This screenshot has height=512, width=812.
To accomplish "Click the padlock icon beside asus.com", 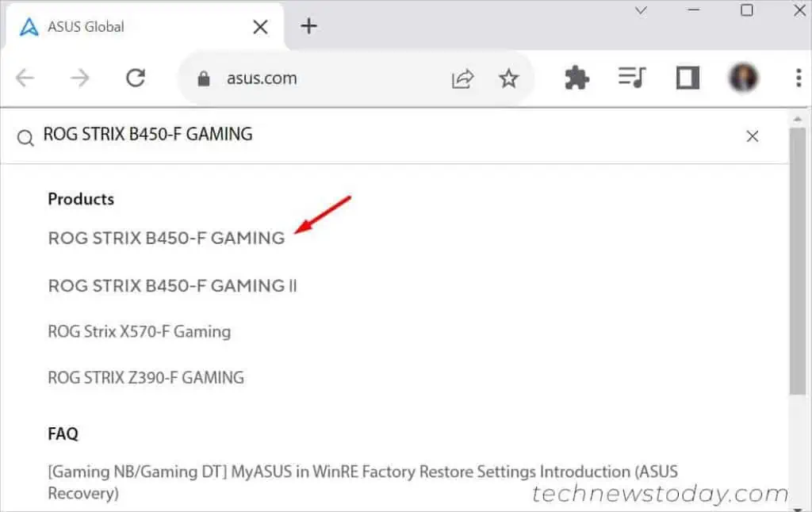I will pos(204,78).
